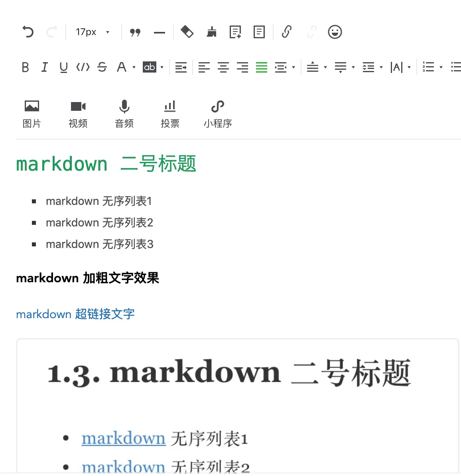Toggle bold text formatting

[25, 67]
